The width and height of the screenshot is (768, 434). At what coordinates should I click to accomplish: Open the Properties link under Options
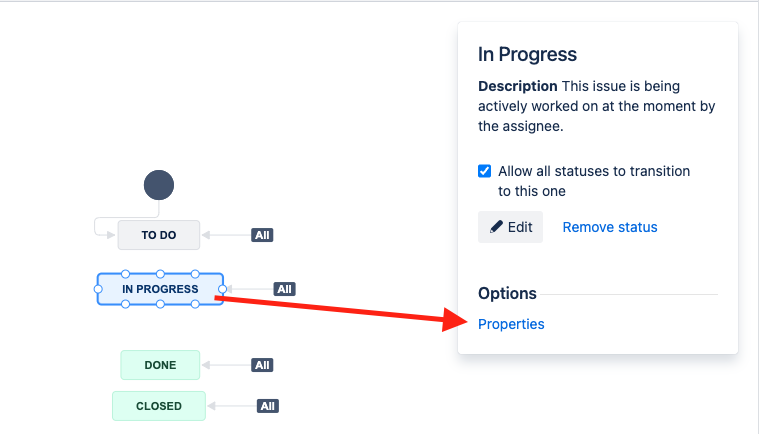click(x=511, y=324)
